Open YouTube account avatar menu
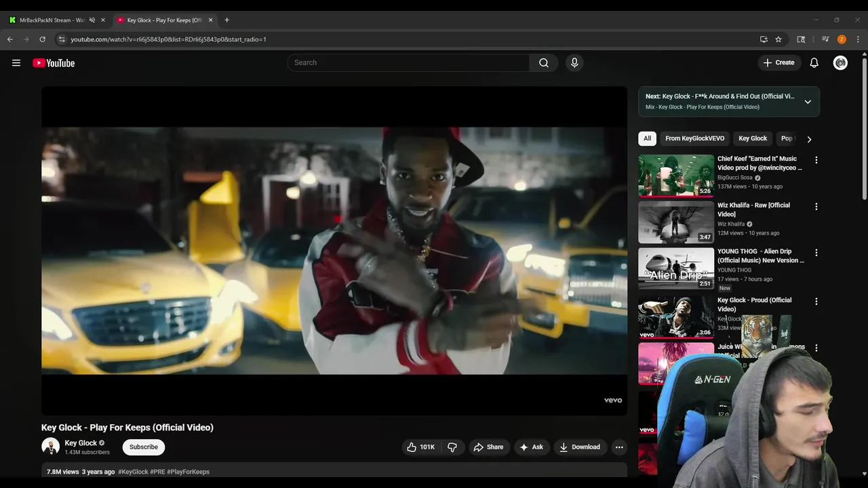This screenshot has width=868, height=488. point(840,63)
